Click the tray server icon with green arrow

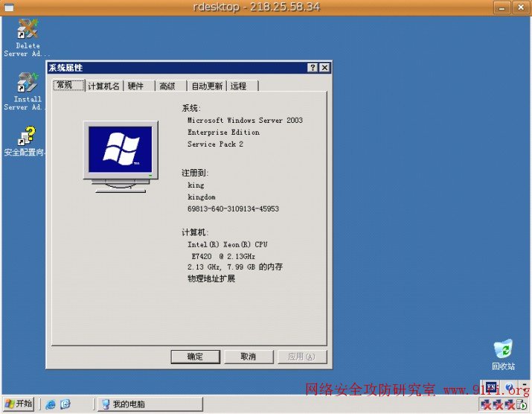coord(522,404)
